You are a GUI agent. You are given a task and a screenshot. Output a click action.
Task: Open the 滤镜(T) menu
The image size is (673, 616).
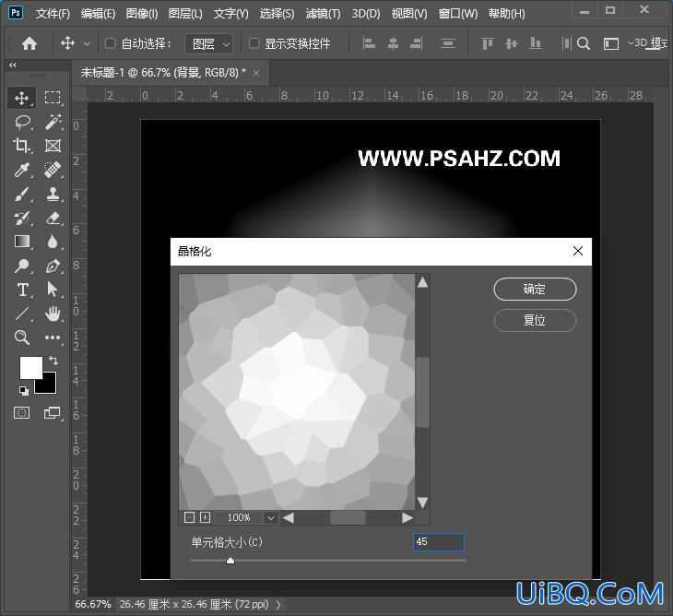323,14
